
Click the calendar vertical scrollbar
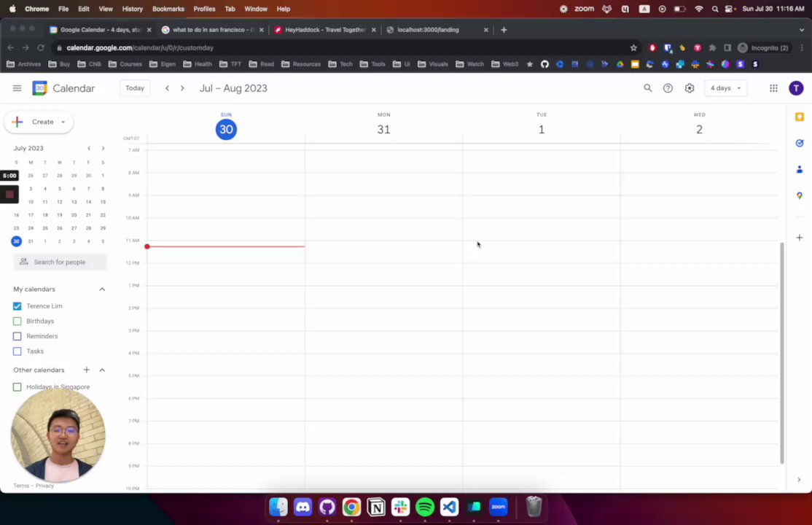pyautogui.click(x=782, y=352)
